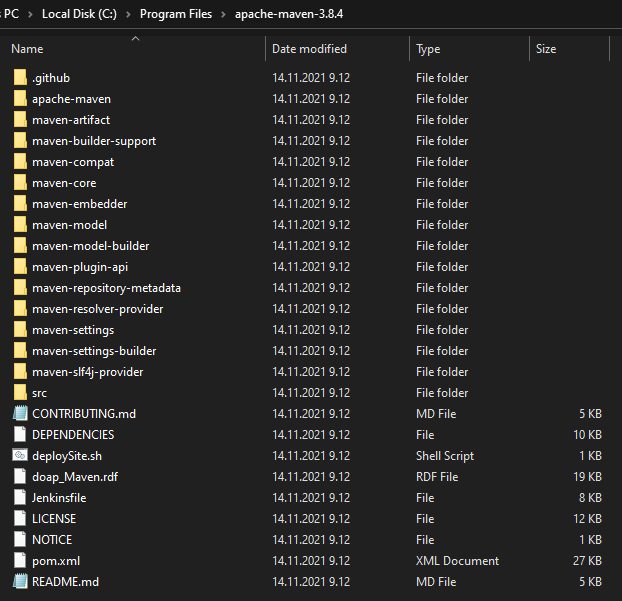The width and height of the screenshot is (622, 601).
Task: Click the LICENSE file icon
Action: pyautogui.click(x=20, y=518)
